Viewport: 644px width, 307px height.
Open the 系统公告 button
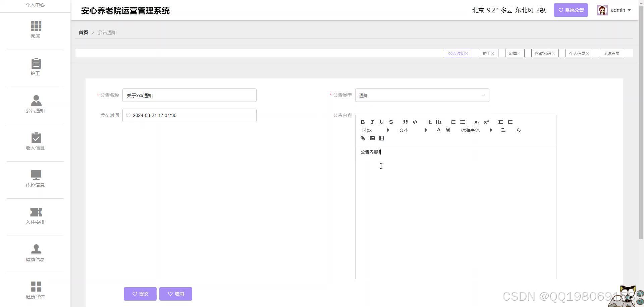571,10
